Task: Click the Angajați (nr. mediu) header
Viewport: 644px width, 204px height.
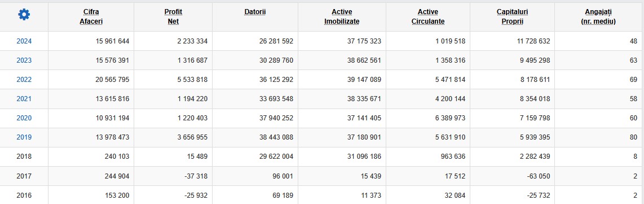Action: [x=598, y=17]
